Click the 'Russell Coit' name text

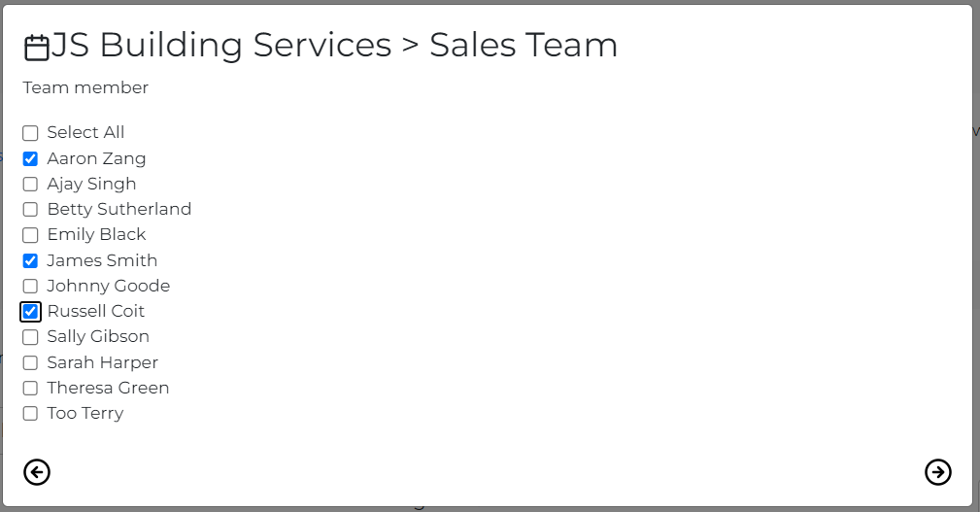point(95,311)
